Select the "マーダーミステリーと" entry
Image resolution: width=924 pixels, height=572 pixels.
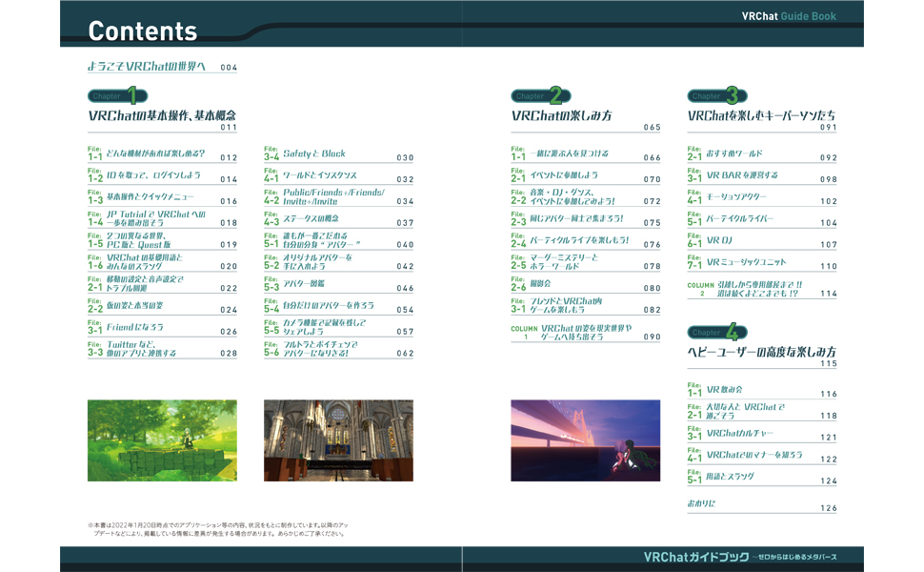tap(564, 257)
